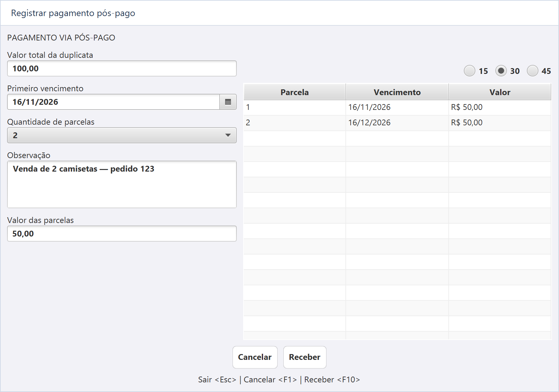Click the Receber <F10> shortcut hint
The image size is (559, 392).
tap(332, 379)
